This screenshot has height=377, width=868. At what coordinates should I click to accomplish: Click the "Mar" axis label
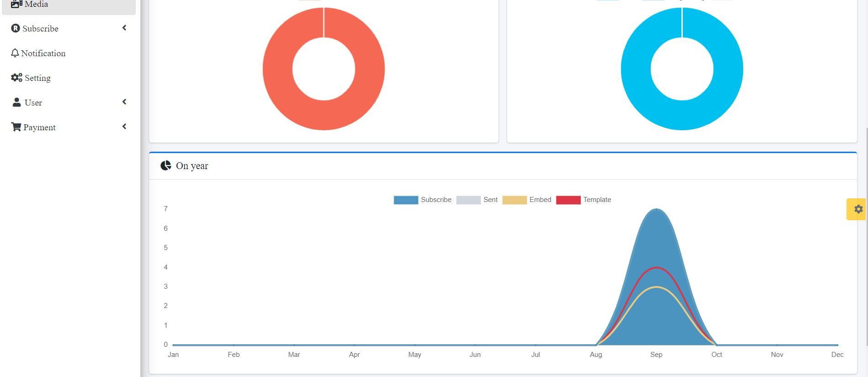(294, 355)
